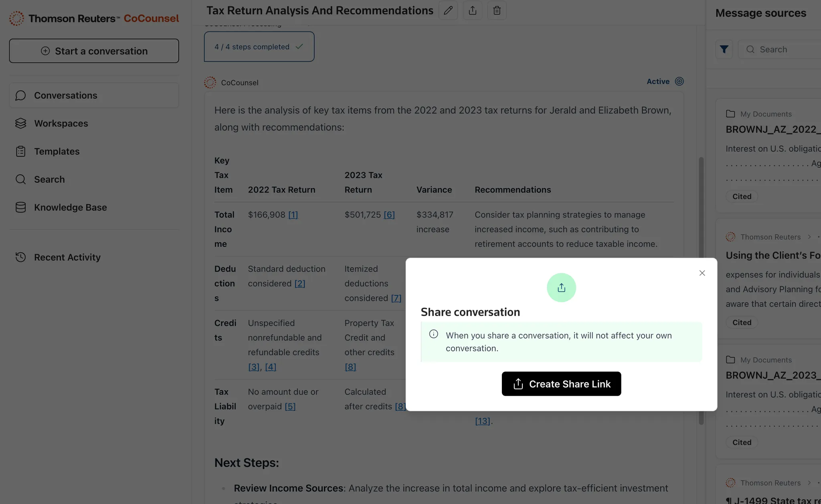Viewport: 821px width, 504px height.
Task: Open Recent Activity from sidebar
Action: click(67, 257)
